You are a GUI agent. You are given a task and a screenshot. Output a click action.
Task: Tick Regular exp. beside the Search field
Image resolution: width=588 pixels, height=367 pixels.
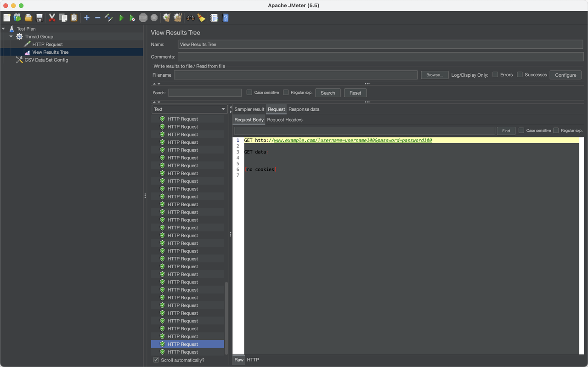coord(286,92)
